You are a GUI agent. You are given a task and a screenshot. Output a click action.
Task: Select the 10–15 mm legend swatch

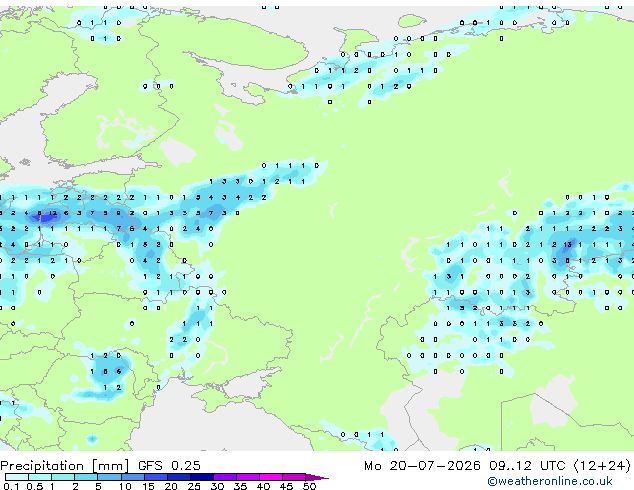coord(133,477)
